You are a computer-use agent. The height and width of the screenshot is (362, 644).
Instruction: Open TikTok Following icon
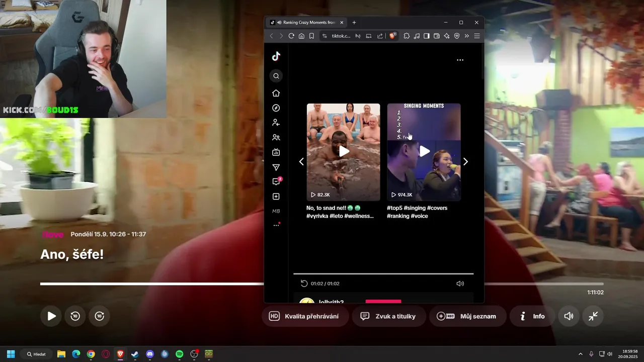276,122
